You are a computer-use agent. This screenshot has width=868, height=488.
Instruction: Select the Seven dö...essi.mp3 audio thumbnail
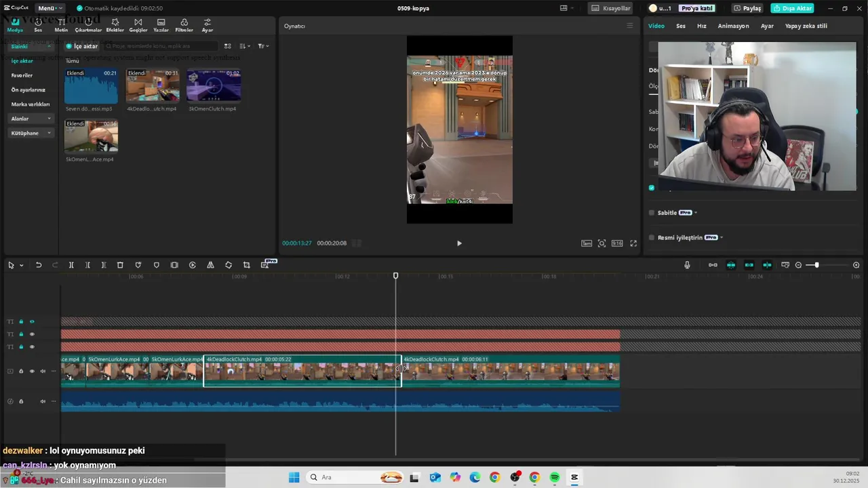click(91, 86)
